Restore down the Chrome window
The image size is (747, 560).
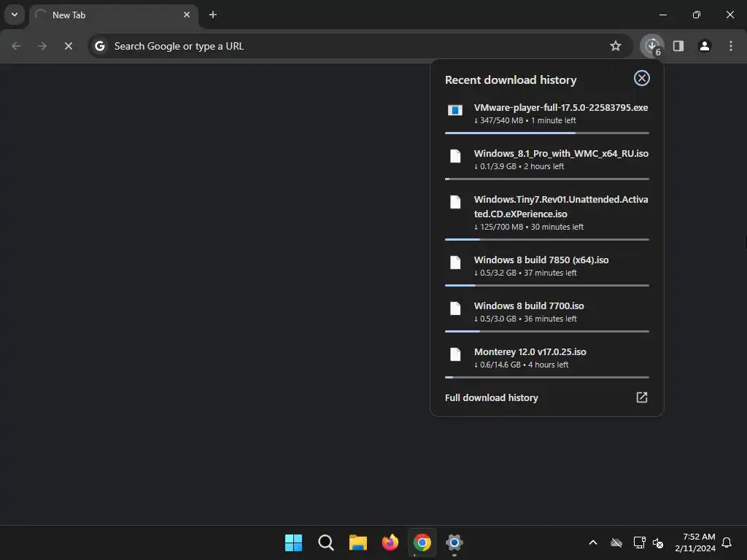(x=697, y=15)
